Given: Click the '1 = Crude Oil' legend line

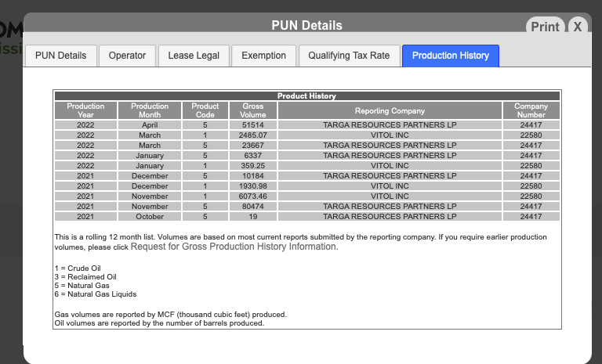Looking at the screenshot, I should [x=78, y=268].
